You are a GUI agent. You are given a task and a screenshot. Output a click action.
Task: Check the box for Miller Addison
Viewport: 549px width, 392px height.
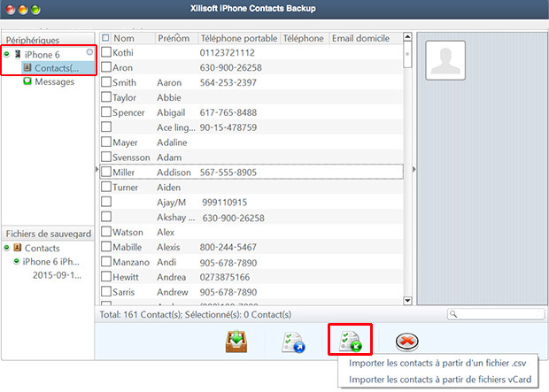[x=106, y=172]
